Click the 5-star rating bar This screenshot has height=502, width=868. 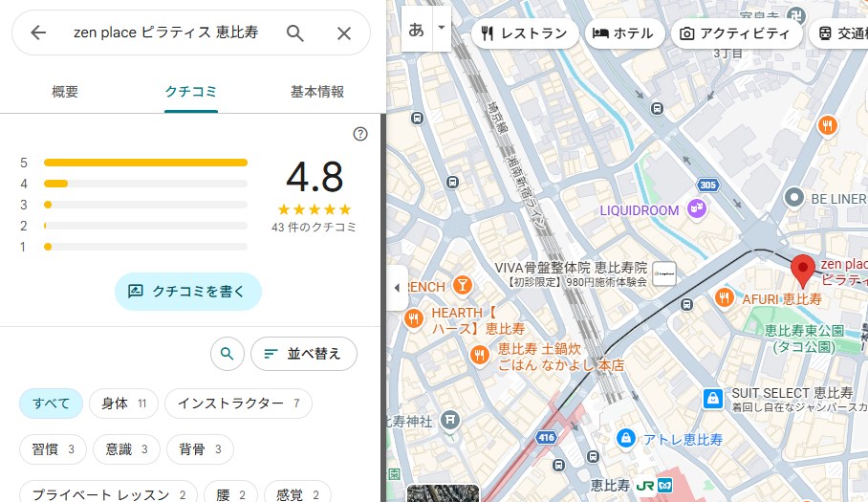(x=145, y=163)
